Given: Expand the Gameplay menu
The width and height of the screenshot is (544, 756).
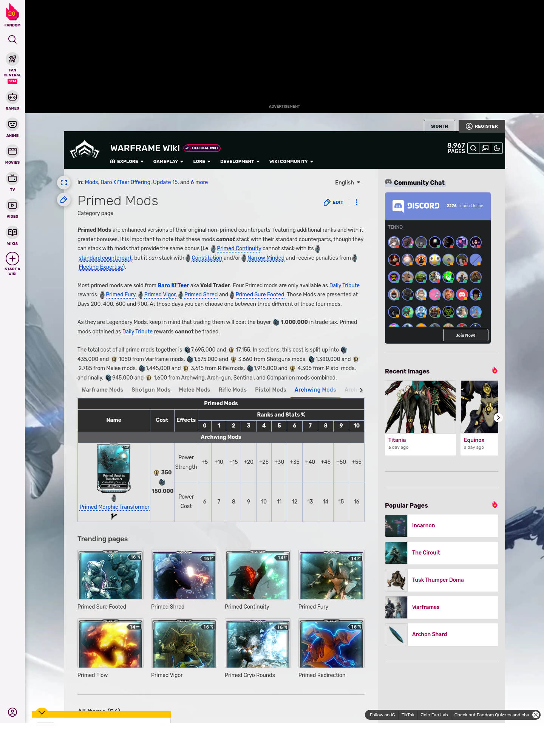Looking at the screenshot, I should coord(168,161).
